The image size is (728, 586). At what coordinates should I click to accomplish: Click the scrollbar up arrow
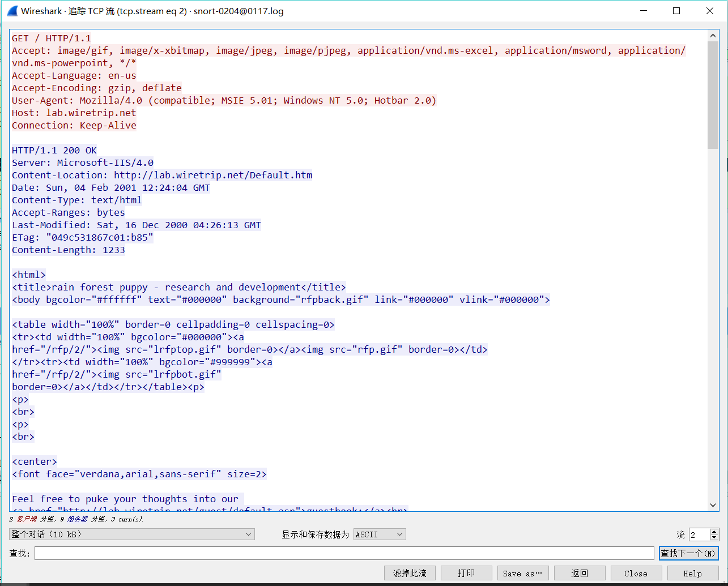(713, 36)
